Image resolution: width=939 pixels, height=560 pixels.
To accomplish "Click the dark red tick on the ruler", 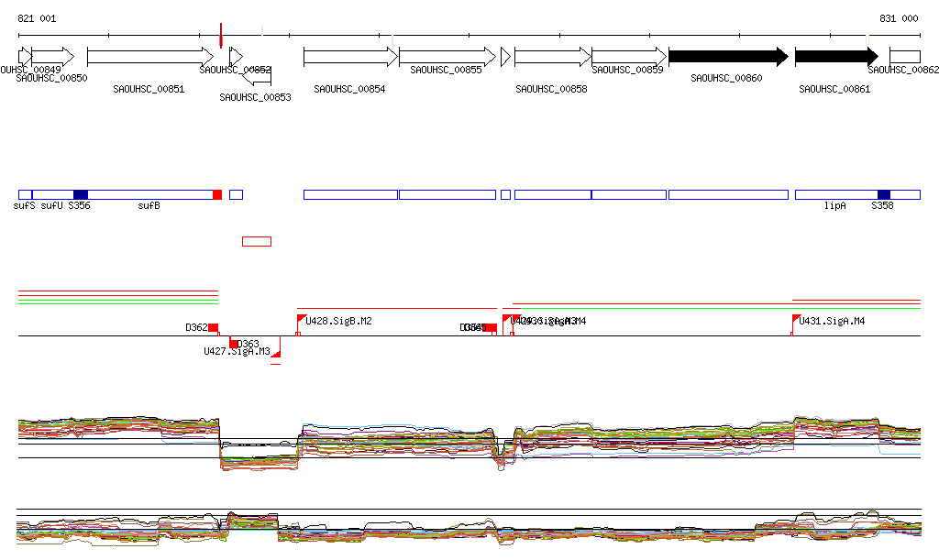I will pos(221,36).
